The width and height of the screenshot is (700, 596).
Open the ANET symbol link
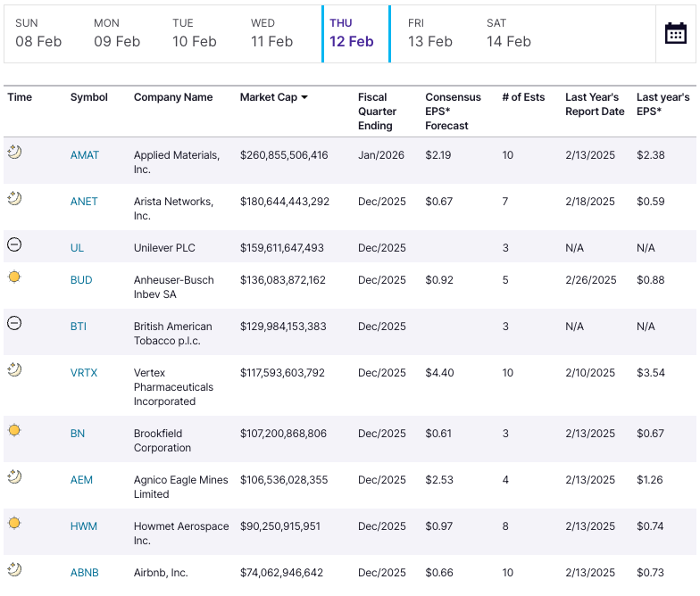pos(85,202)
